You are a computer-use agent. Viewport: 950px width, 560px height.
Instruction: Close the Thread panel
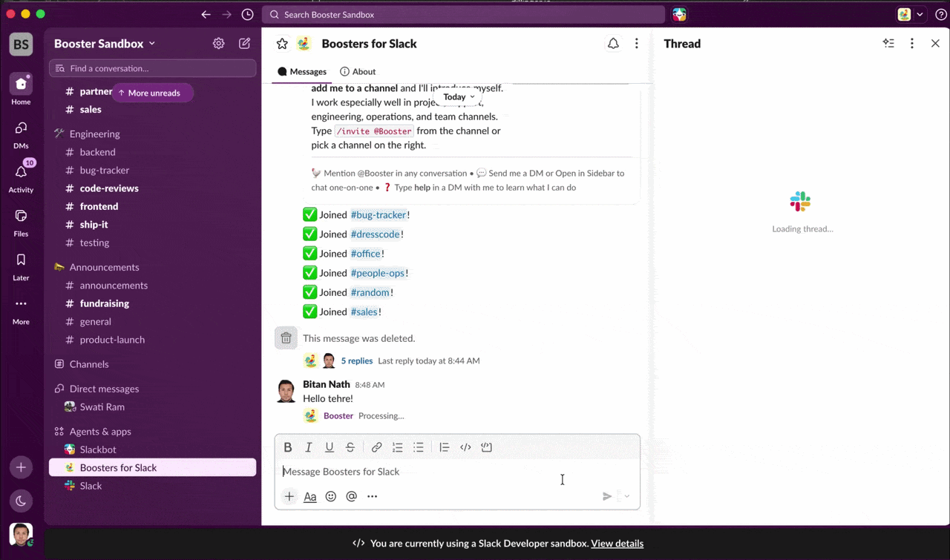click(x=935, y=44)
